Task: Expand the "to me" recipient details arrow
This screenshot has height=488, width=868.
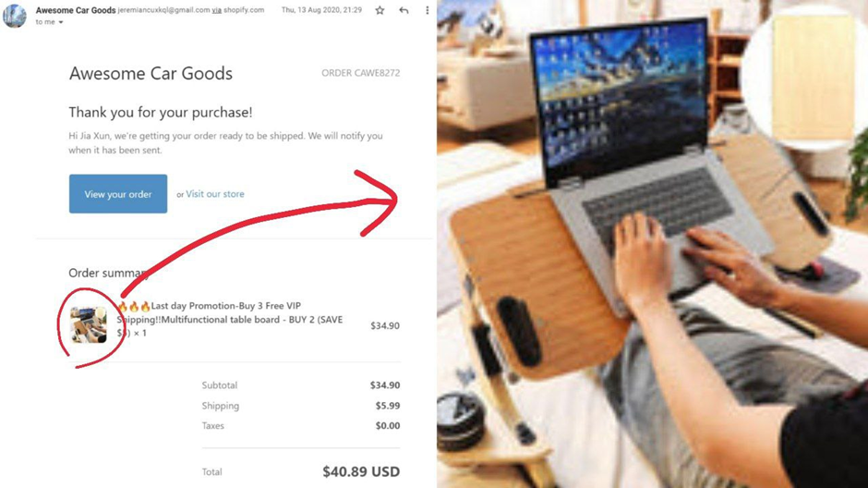Action: 61,22
